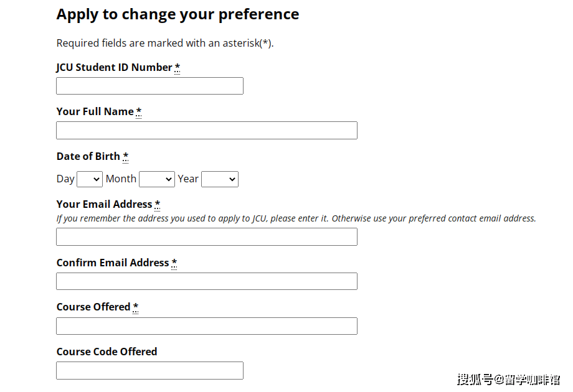Click the 'Apply to change your preference' heading
The height and width of the screenshot is (392, 573).
[x=178, y=14]
